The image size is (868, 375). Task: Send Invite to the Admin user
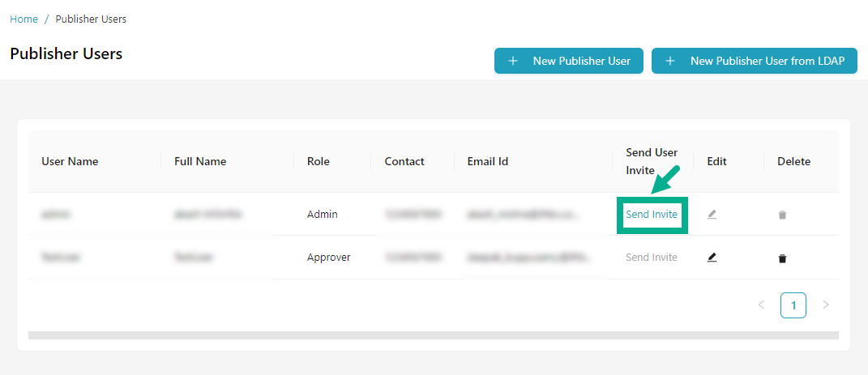652,215
